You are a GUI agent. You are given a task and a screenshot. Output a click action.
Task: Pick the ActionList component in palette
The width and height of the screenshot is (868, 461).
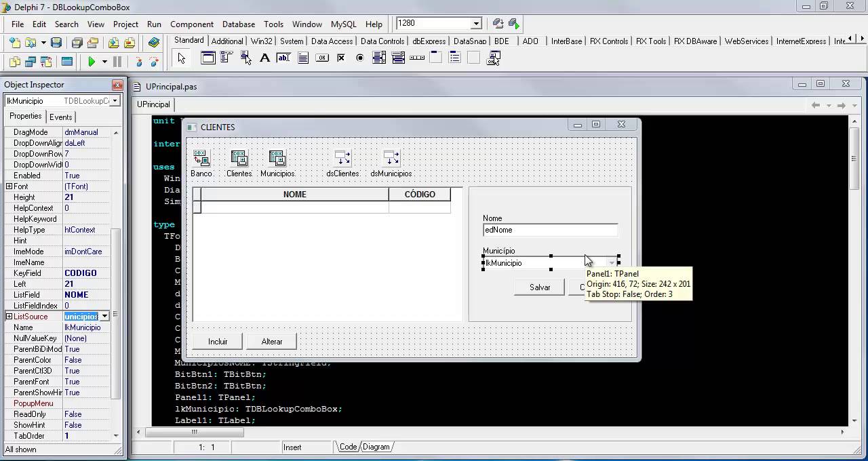tap(493, 58)
